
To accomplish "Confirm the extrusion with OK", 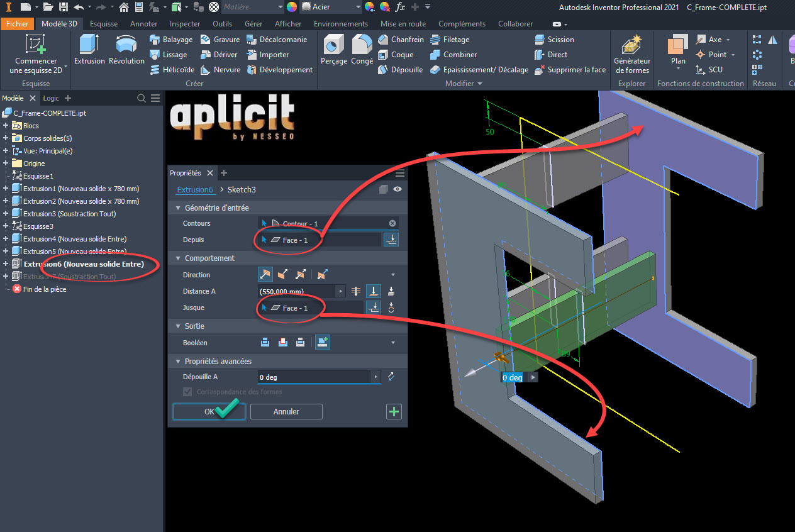I will pyautogui.click(x=209, y=411).
